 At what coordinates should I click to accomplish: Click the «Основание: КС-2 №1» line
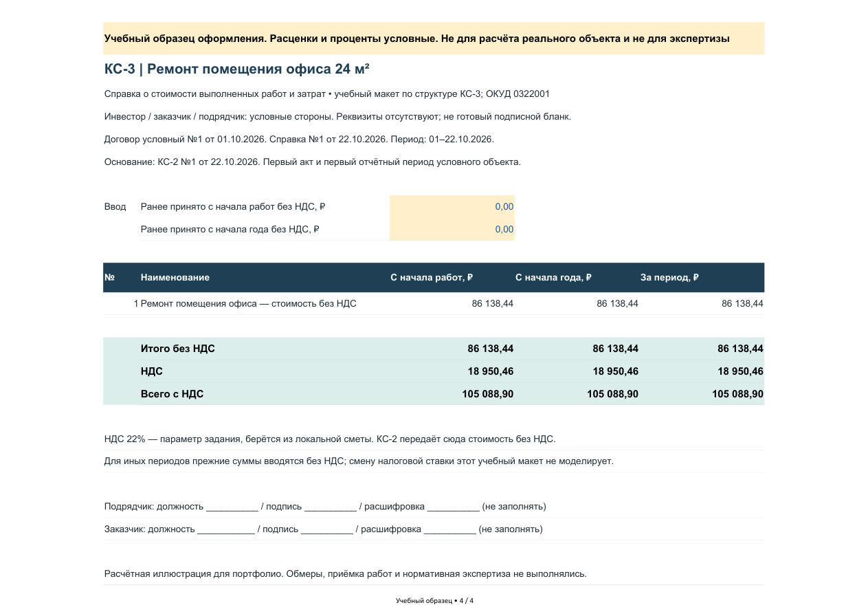coord(313,162)
